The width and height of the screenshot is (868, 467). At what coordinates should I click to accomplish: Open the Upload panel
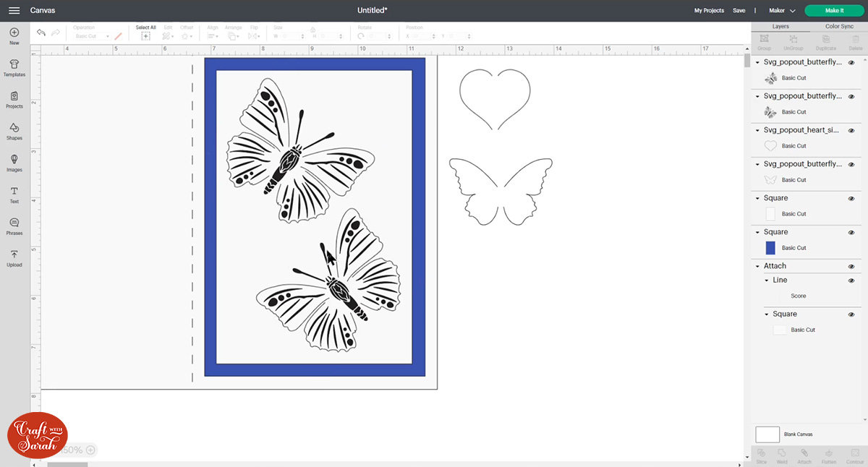click(x=14, y=259)
